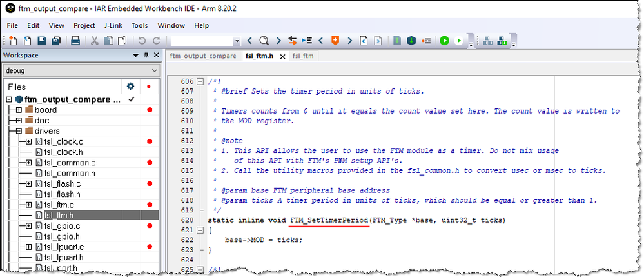
Task: Open main toolbar overflow options arrow
Action: pyautogui.click(x=471, y=43)
